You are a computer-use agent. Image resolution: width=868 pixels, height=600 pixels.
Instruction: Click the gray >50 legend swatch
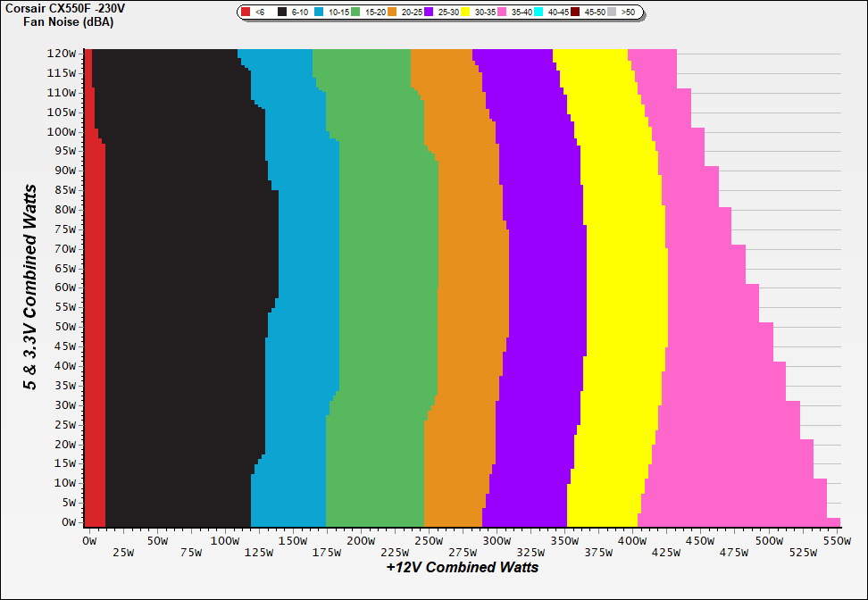pos(611,12)
